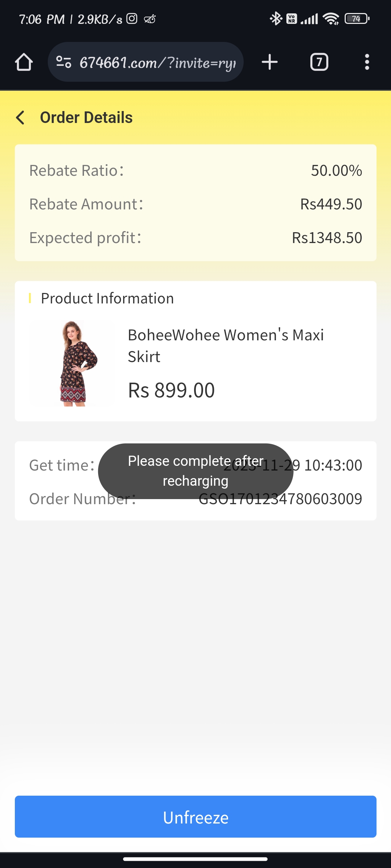Tap the Bluetooth status icon
The width and height of the screenshot is (391, 868).
tap(276, 18)
